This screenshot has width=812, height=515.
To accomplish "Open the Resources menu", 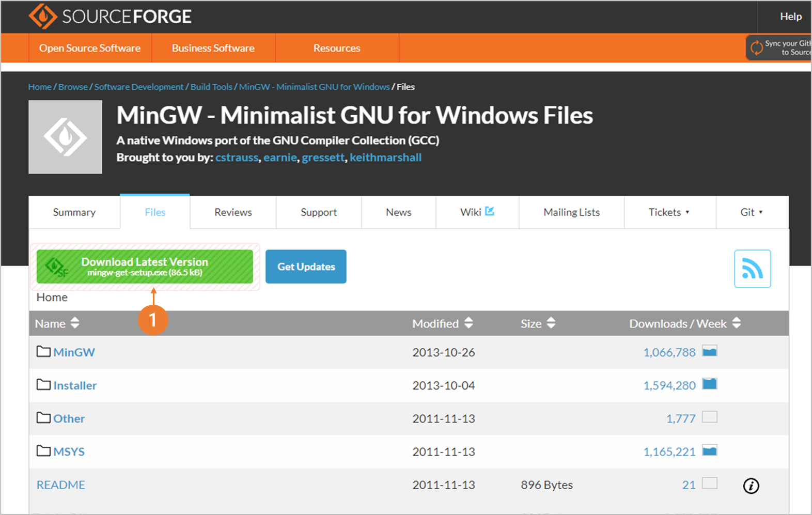I will pos(337,48).
